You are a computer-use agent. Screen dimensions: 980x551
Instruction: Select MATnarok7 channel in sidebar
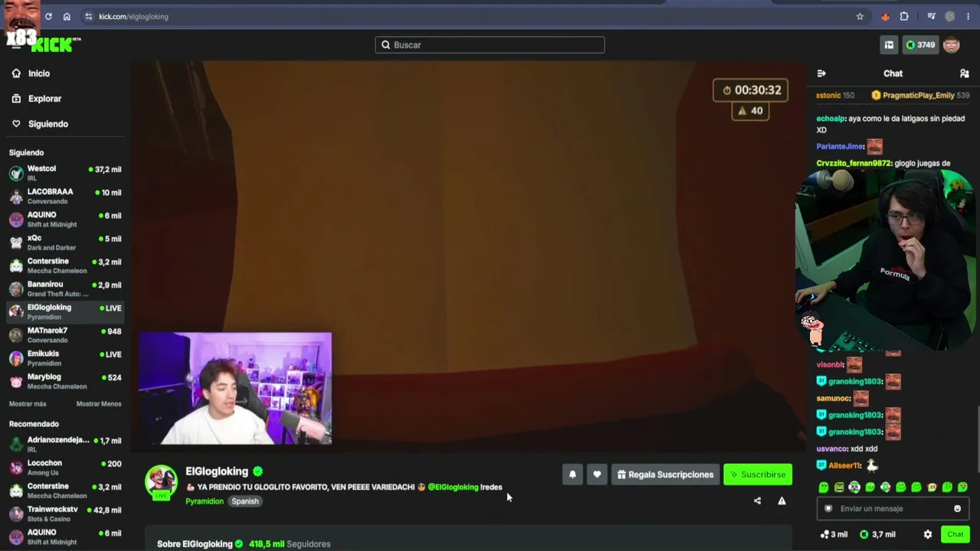(x=65, y=334)
